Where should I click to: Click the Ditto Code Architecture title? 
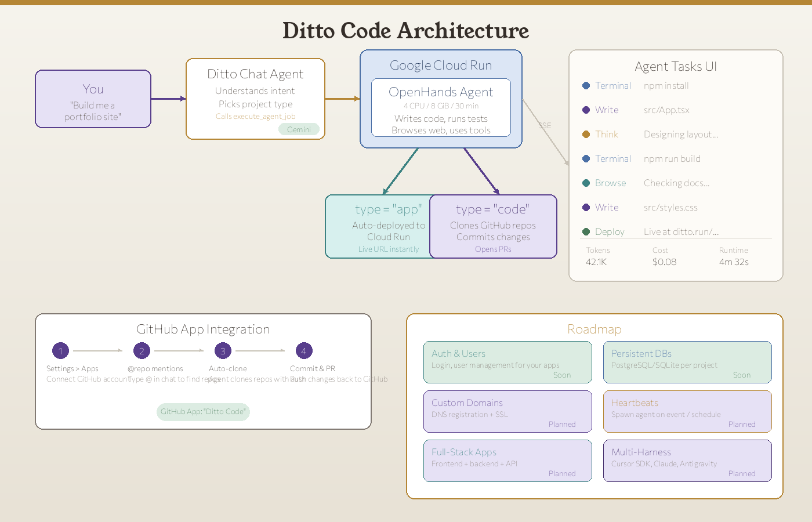coord(406,31)
